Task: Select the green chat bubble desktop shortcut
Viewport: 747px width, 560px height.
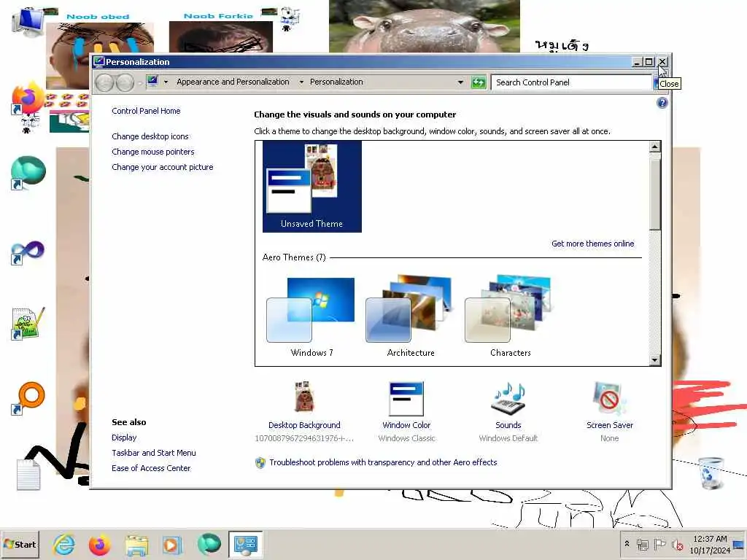Action: click(28, 172)
